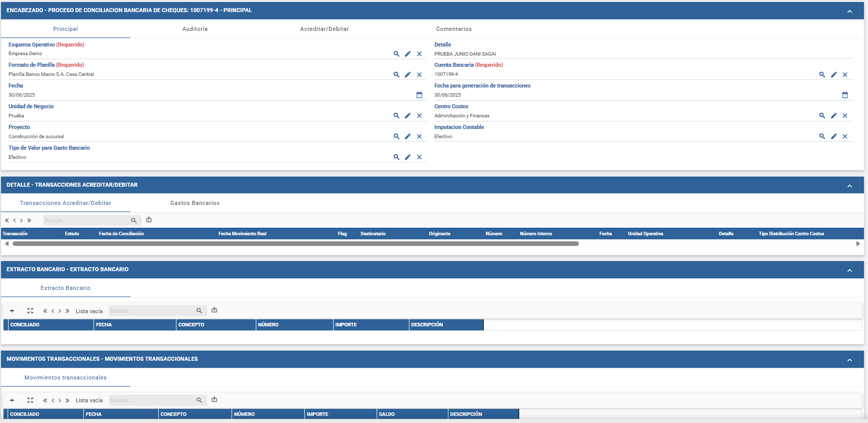This screenshot has width=868, height=423.
Task: Switch to the Principal tab
Action: click(x=66, y=29)
